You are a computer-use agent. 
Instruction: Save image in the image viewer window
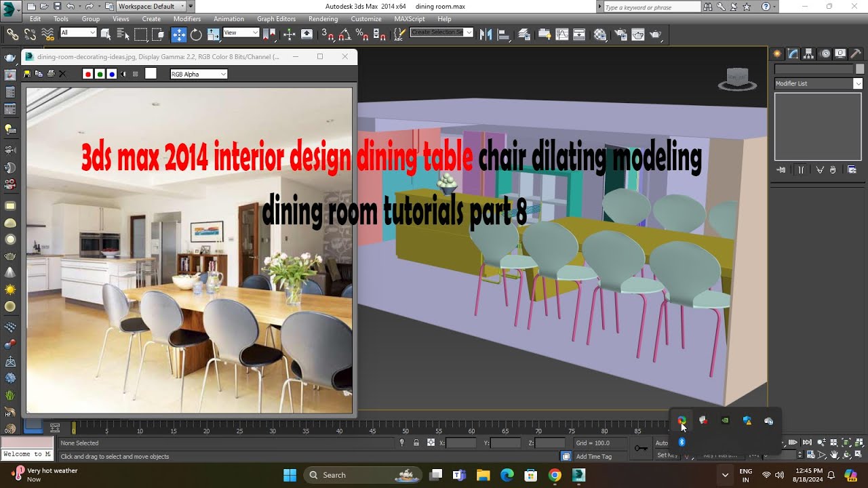click(28, 74)
